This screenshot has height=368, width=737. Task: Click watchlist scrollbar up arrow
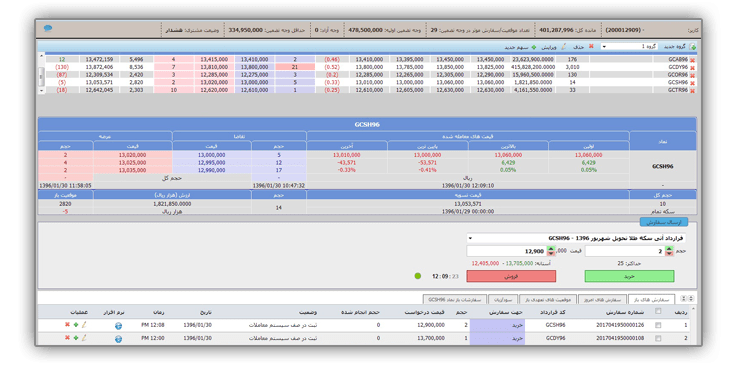pos(41,55)
